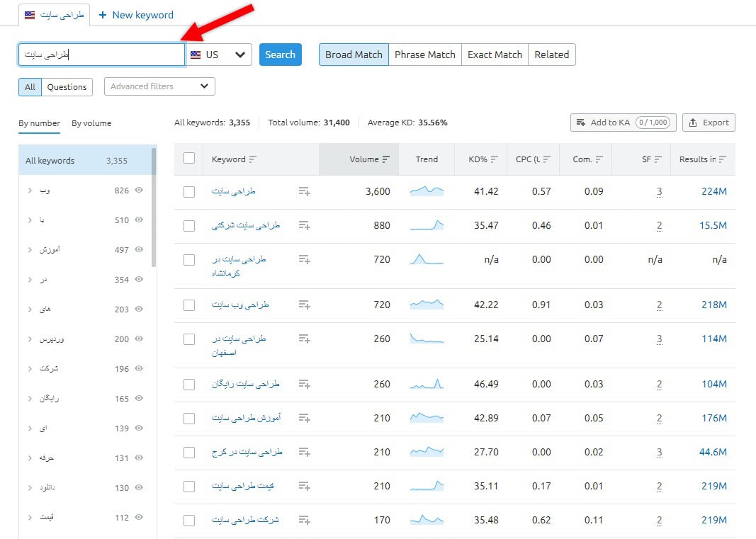The width and height of the screenshot is (756, 539).
Task: Click the CPC column sort icon
Action: click(x=547, y=159)
